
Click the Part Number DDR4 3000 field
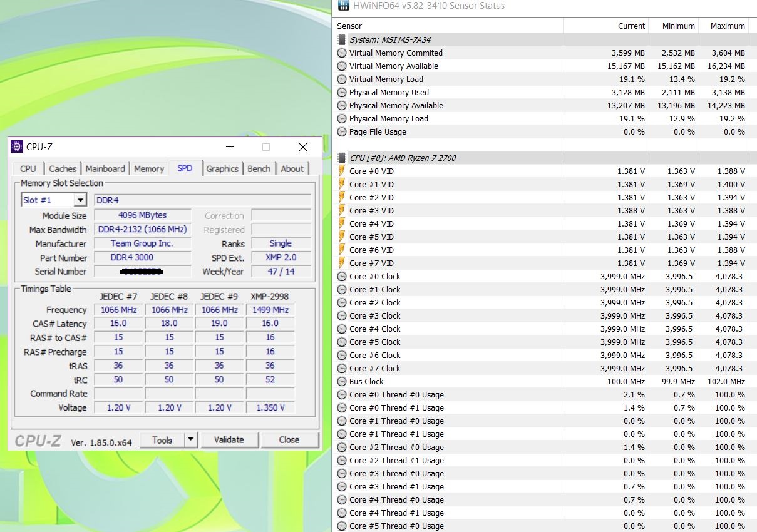click(143, 257)
